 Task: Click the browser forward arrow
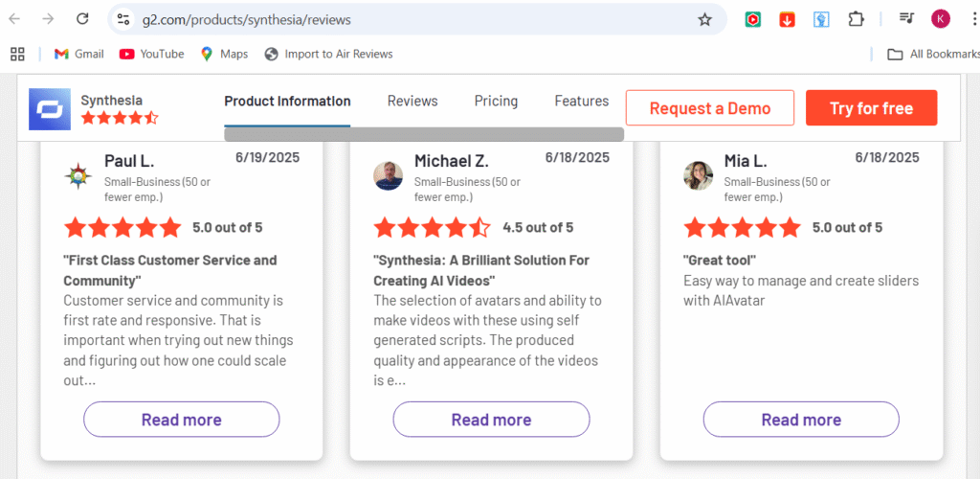(48, 19)
